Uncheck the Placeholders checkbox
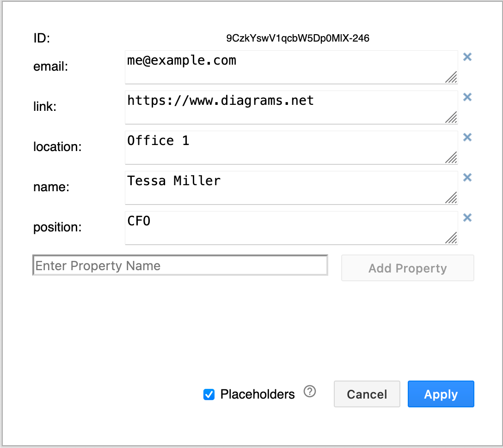Viewport: 503px width, 448px height. pos(209,394)
